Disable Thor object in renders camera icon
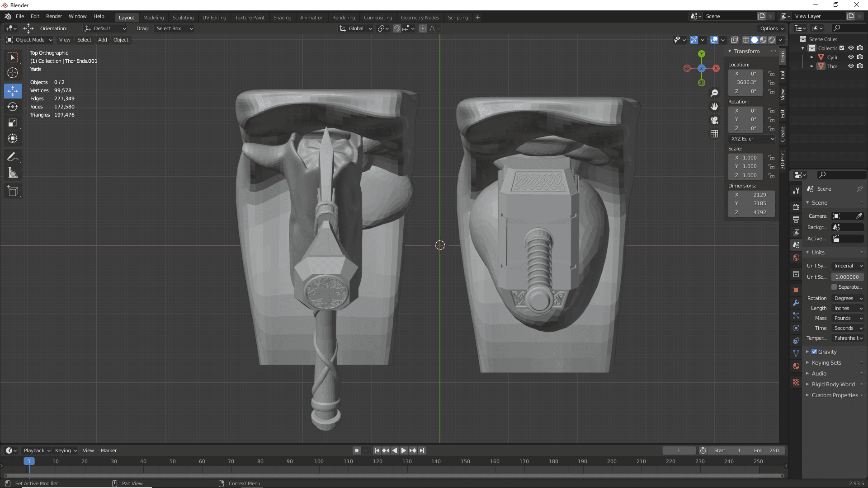This screenshot has height=488, width=868. (x=860, y=66)
